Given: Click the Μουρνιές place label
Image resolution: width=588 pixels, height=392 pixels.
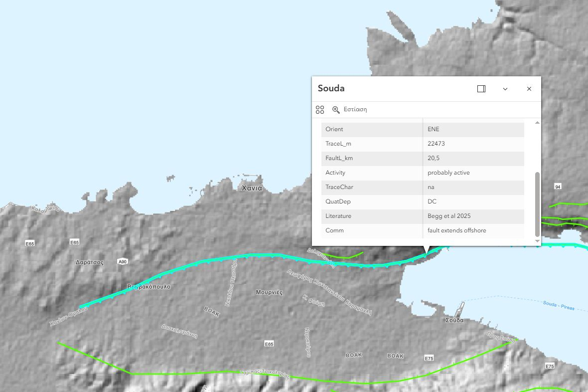Looking at the screenshot, I should [x=269, y=292].
